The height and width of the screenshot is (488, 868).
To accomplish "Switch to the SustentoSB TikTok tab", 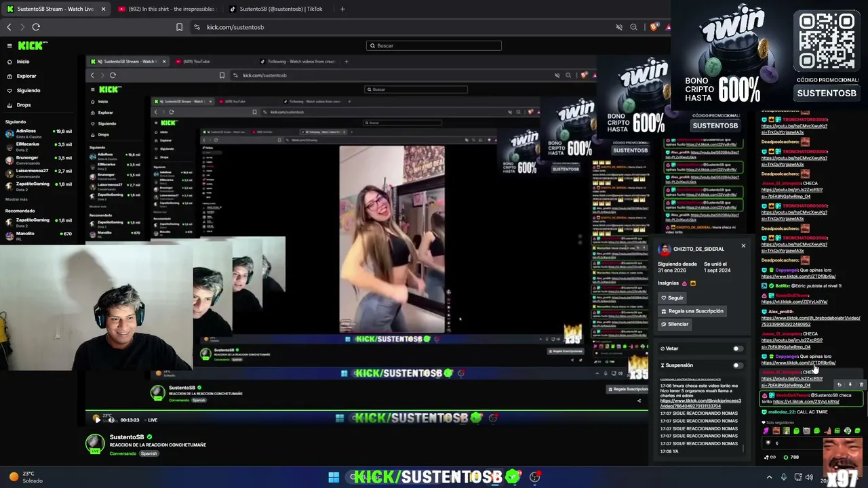I will (x=277, y=9).
